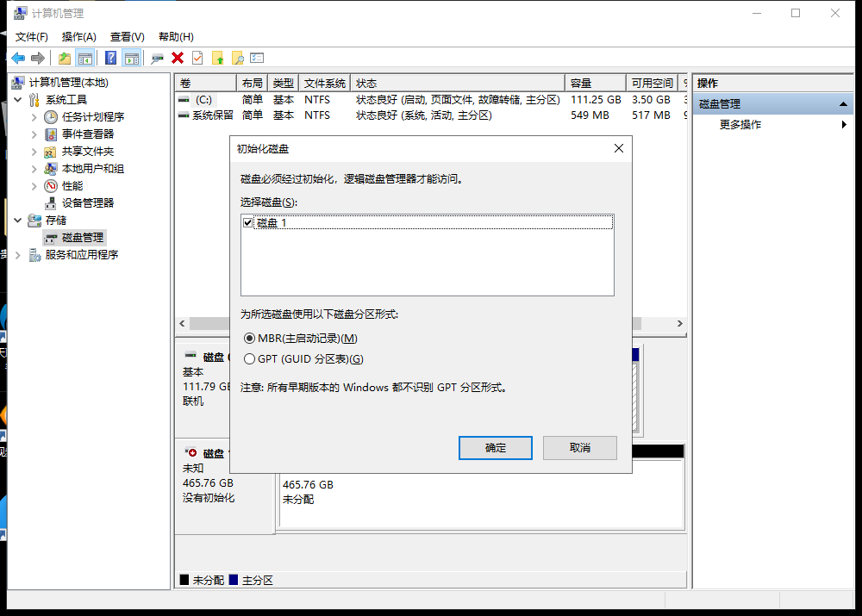Click the Computer Management title bar icon
This screenshot has height=616, width=862.
21,13
